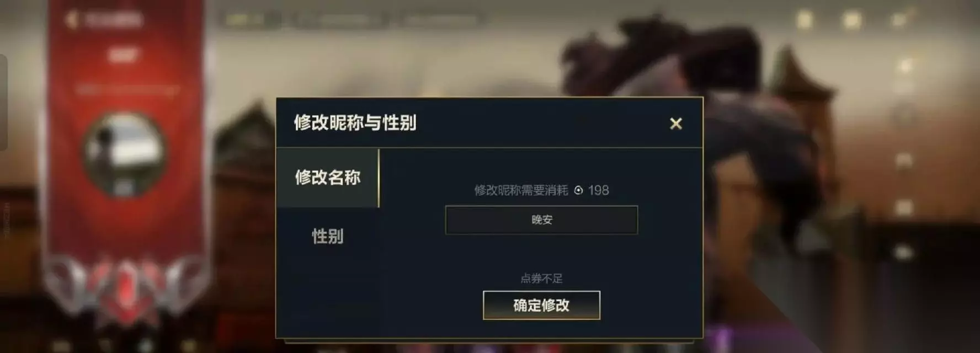Click the gray side handle at screen edge
This screenshot has width=980, height=353.
click(3, 102)
